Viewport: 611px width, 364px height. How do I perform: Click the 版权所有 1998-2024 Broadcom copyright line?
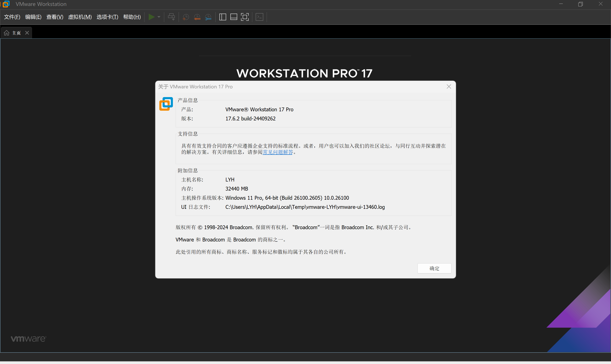[x=294, y=227]
